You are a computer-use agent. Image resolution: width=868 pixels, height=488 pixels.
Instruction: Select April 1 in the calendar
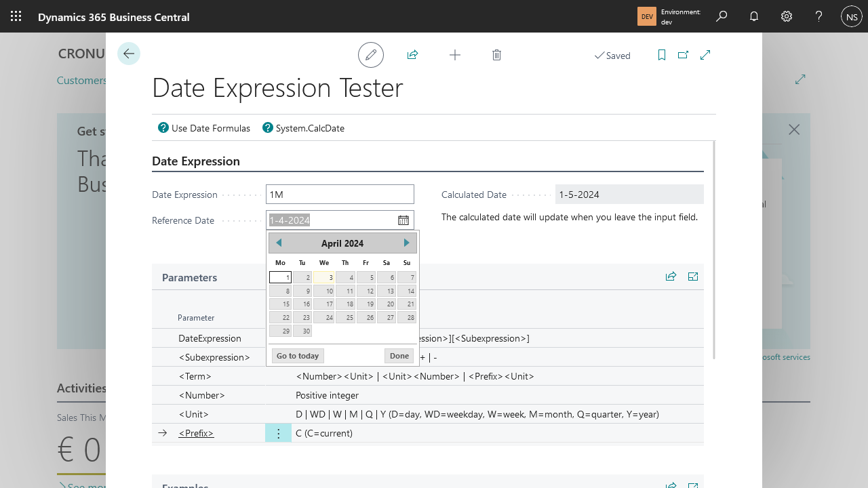pyautogui.click(x=280, y=277)
